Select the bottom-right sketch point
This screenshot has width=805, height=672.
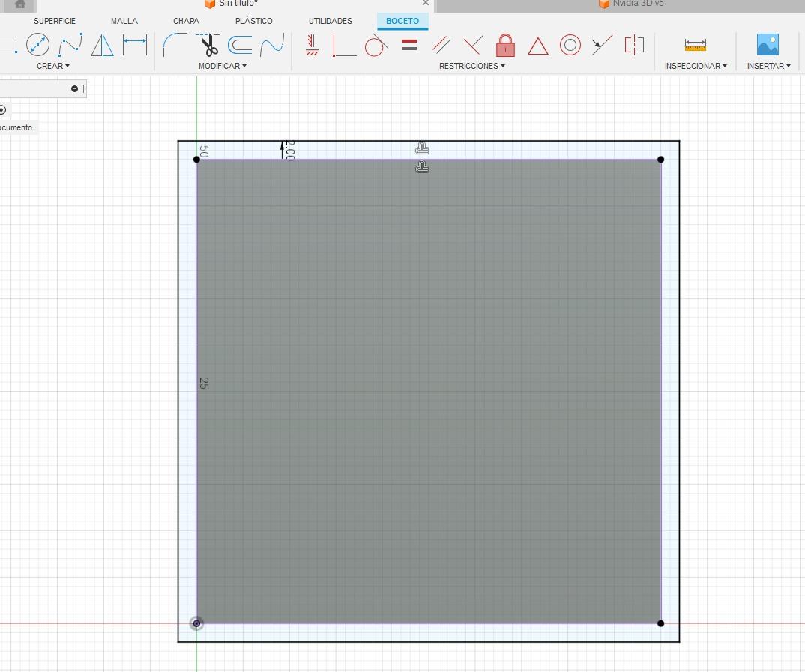[661, 623]
